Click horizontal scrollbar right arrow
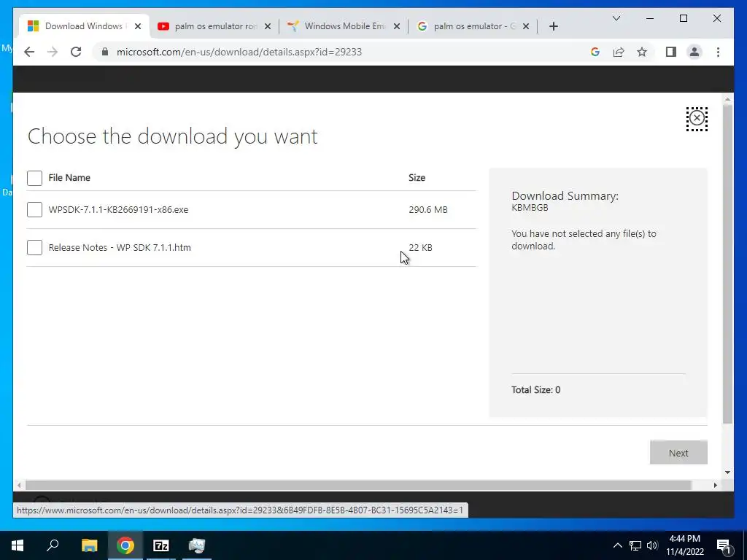Image resolution: width=747 pixels, height=560 pixels. 715,485
